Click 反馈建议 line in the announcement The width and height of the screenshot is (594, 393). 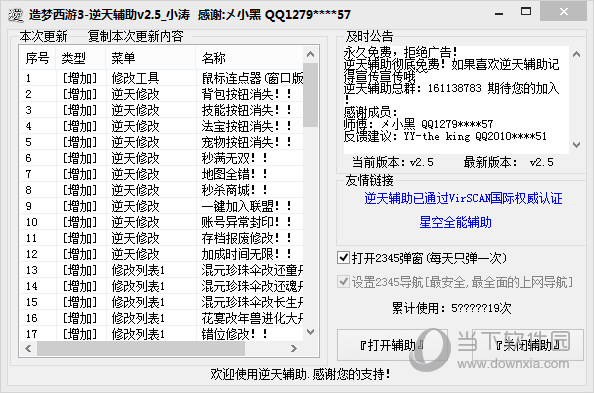coord(445,136)
